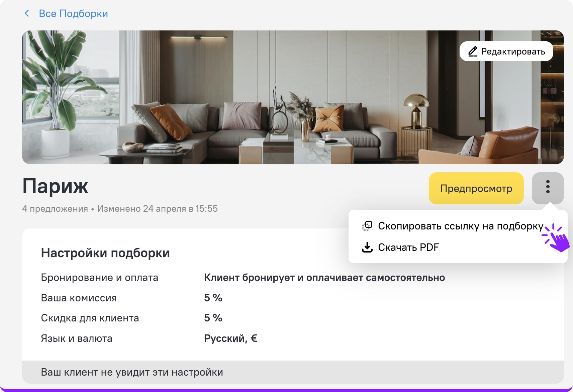Select the Бронирование и оплата label
This screenshot has height=392, width=573.
99,278
